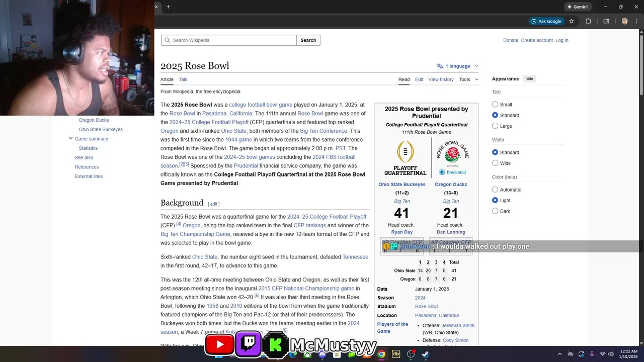This screenshot has width=644, height=362.
Task: Open the Playoff Quarterfinal logo image
Action: click(x=405, y=157)
